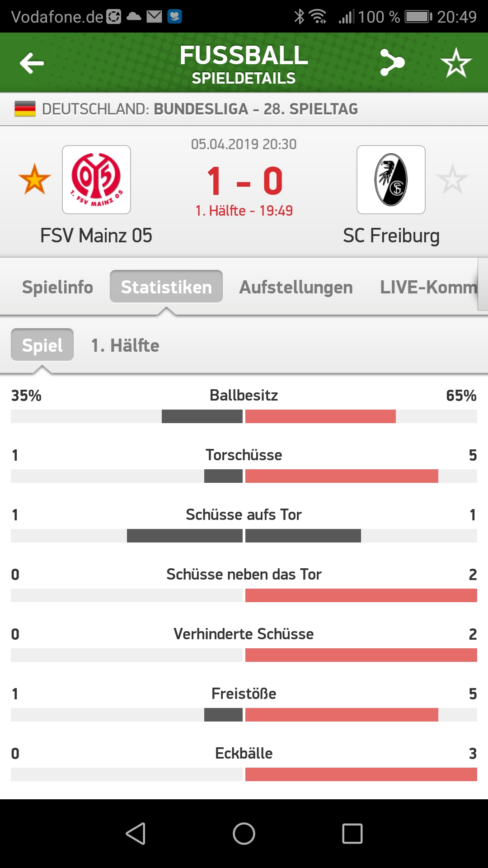
Task: Show 1. Hälfte statistics
Action: coord(125,345)
